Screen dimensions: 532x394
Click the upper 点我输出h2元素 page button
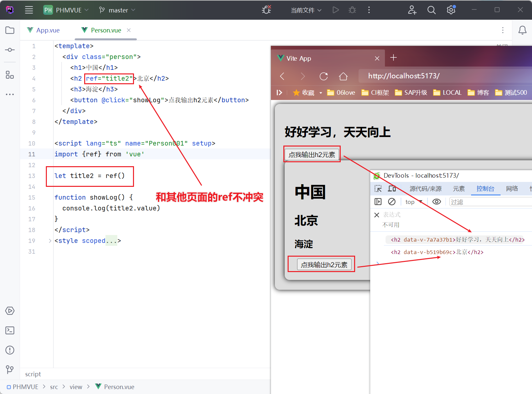point(312,154)
